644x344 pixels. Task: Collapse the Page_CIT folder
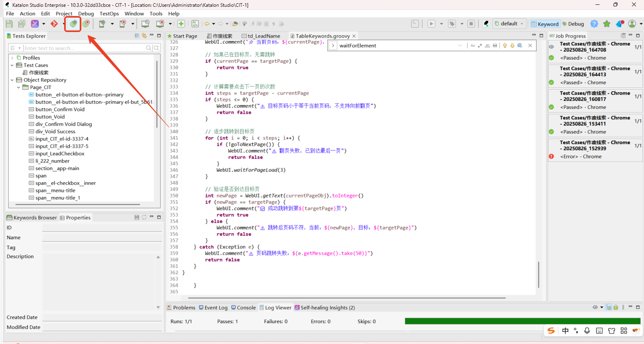coord(18,87)
